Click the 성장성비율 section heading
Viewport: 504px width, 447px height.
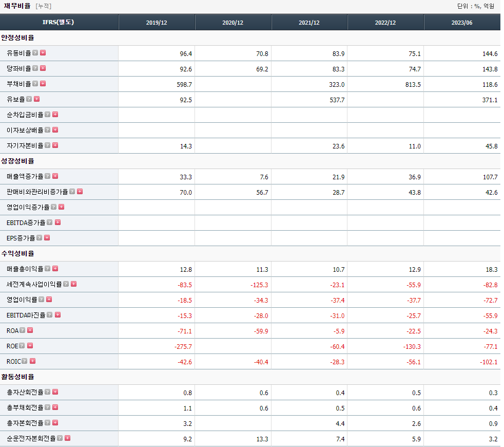click(17, 161)
